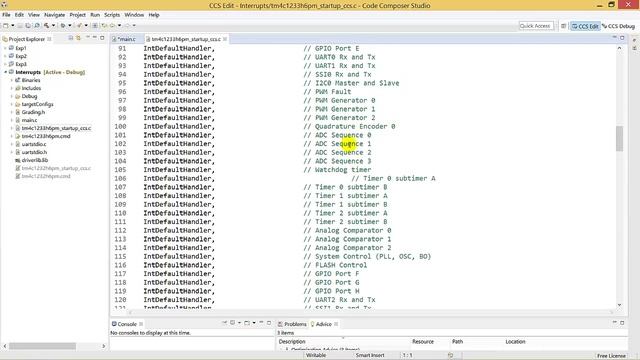The width and height of the screenshot is (640, 360).
Task: Expand the Includes folder
Action: click(11, 88)
